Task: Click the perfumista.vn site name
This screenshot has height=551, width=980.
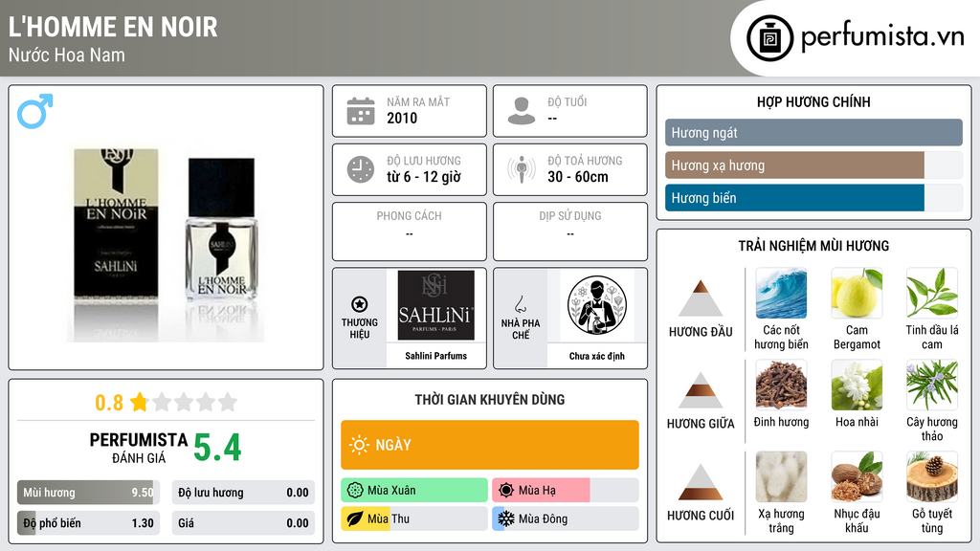Action: [882, 36]
